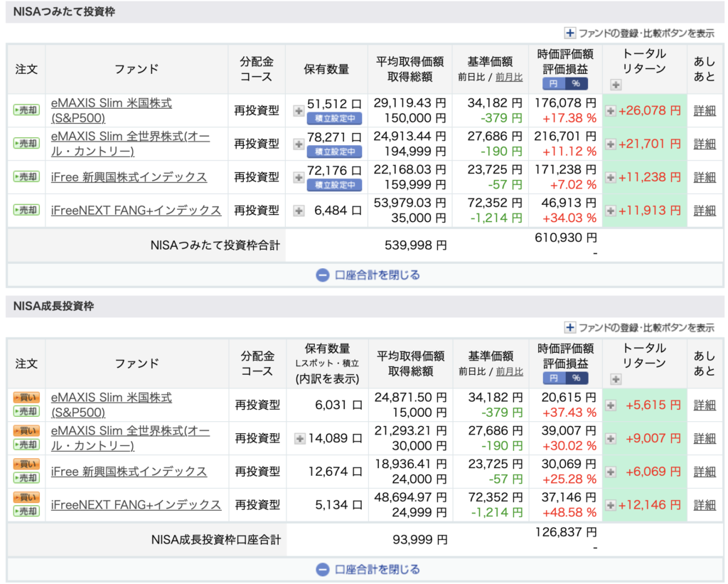Buy eMAXIS Slim 米国株式 in 成長投資枠
Viewport: 728px width, 584px height.
coord(26,398)
